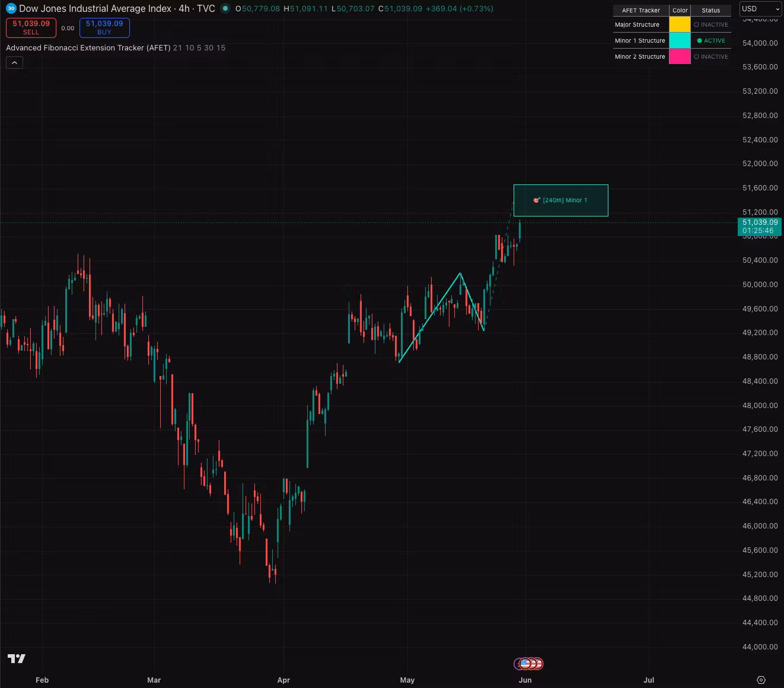
Task: Click the 54,000.00 price axis label
Action: tap(760, 43)
